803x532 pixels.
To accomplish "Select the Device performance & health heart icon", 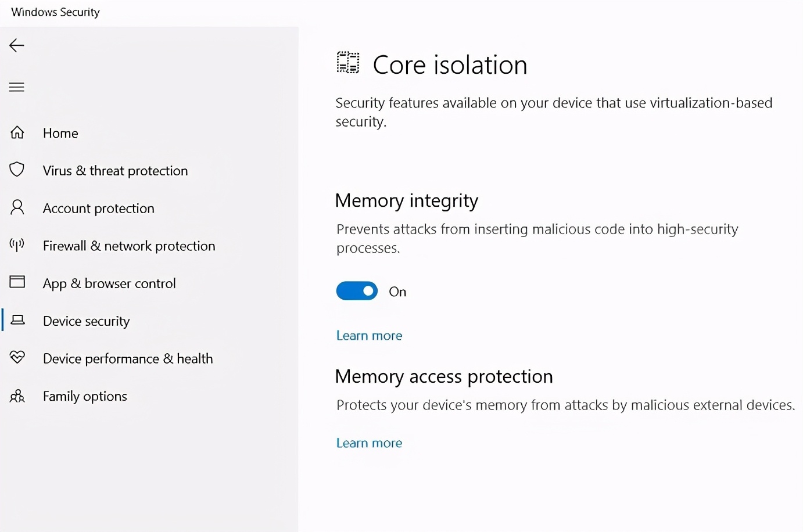I will click(17, 358).
